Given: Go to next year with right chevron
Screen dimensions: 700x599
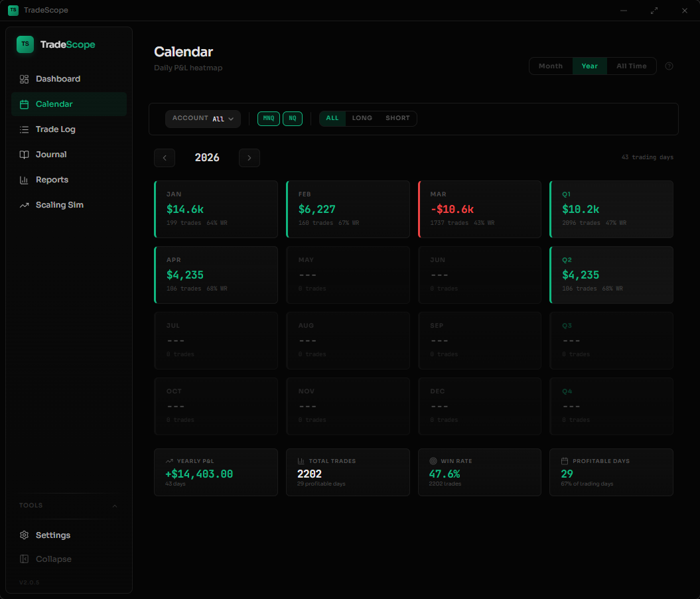Looking at the screenshot, I should [x=249, y=158].
